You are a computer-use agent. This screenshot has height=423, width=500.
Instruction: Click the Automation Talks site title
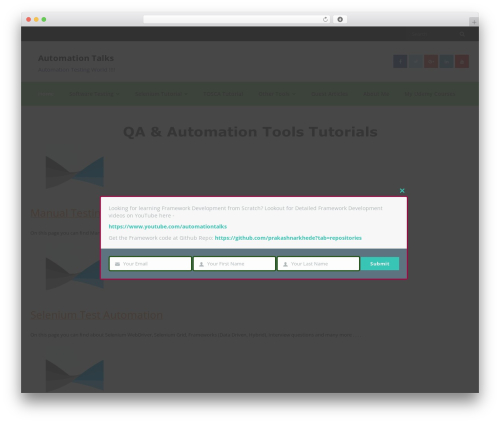pyautogui.click(x=76, y=58)
